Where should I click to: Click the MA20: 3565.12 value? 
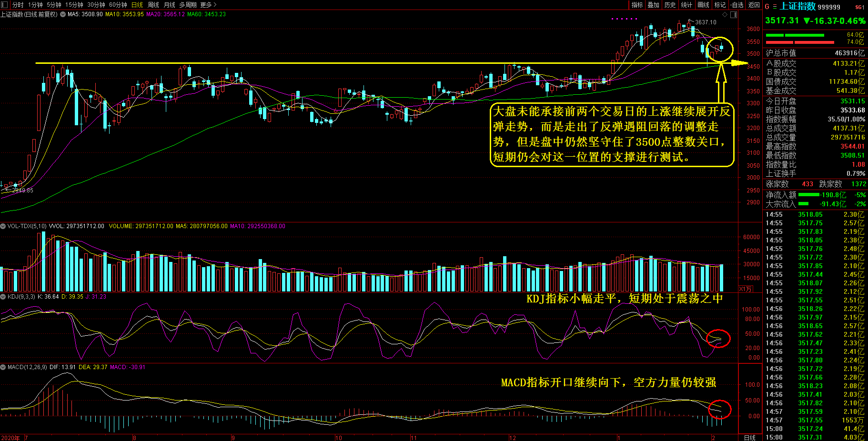pos(165,14)
